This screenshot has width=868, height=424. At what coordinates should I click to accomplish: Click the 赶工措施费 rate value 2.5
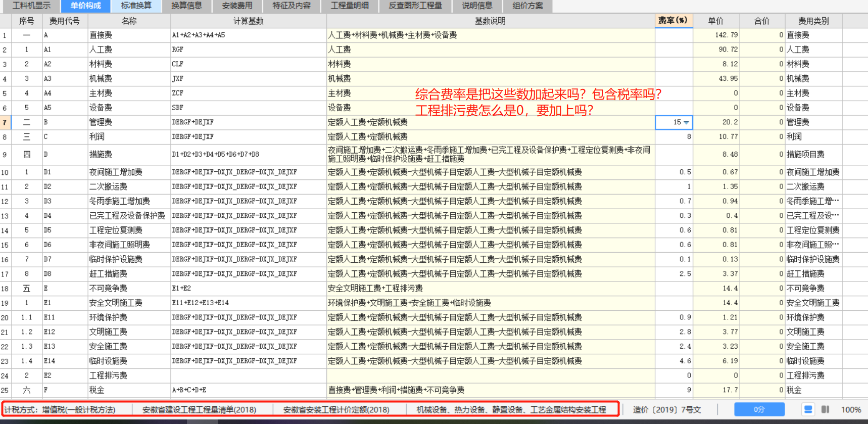(685, 274)
